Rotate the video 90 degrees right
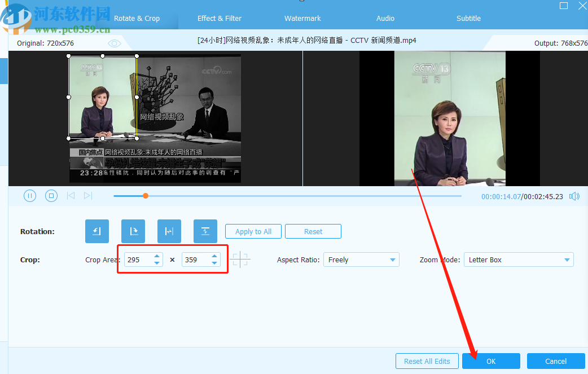588x374 pixels. click(x=133, y=231)
